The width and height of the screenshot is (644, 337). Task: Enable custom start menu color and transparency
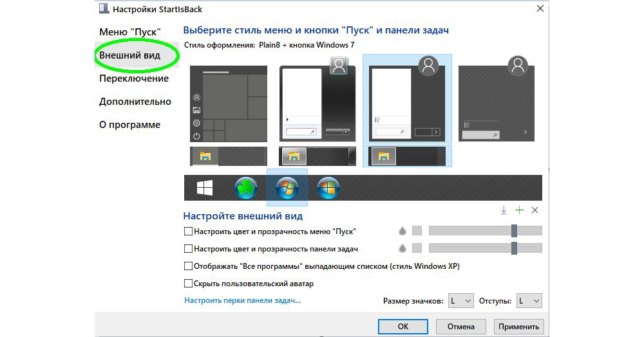click(x=188, y=232)
